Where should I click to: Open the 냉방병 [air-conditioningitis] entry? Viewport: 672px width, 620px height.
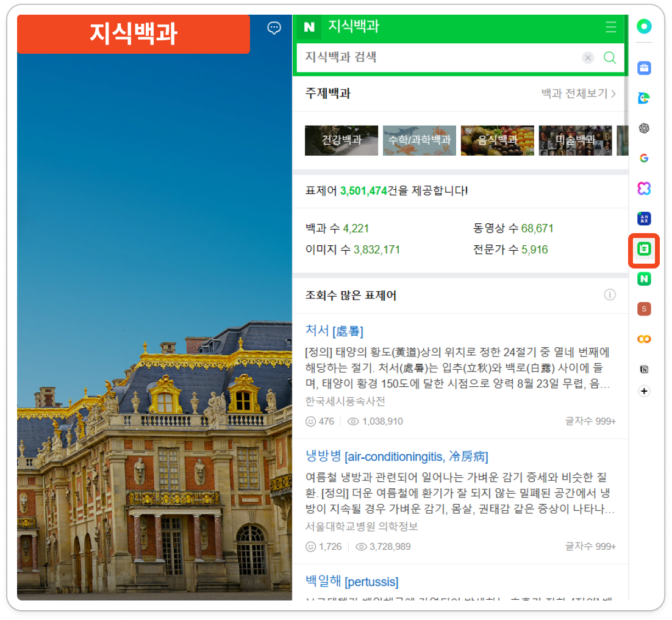[396, 456]
